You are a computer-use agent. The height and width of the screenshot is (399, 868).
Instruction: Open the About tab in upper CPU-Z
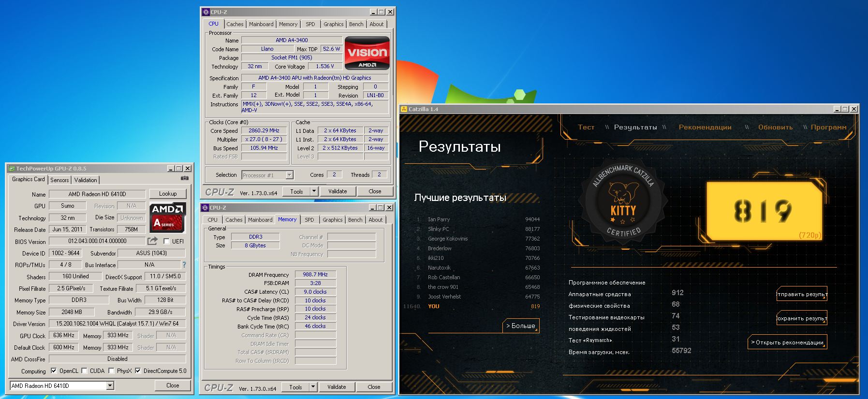coord(377,24)
